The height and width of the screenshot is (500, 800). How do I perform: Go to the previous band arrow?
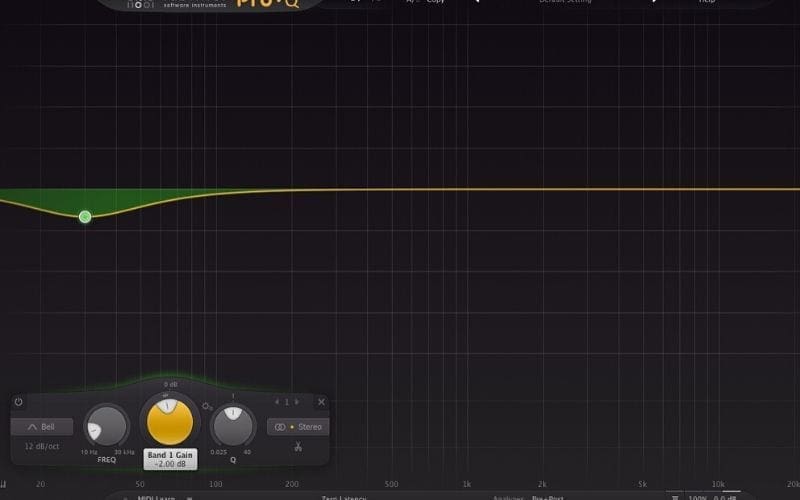click(x=277, y=402)
